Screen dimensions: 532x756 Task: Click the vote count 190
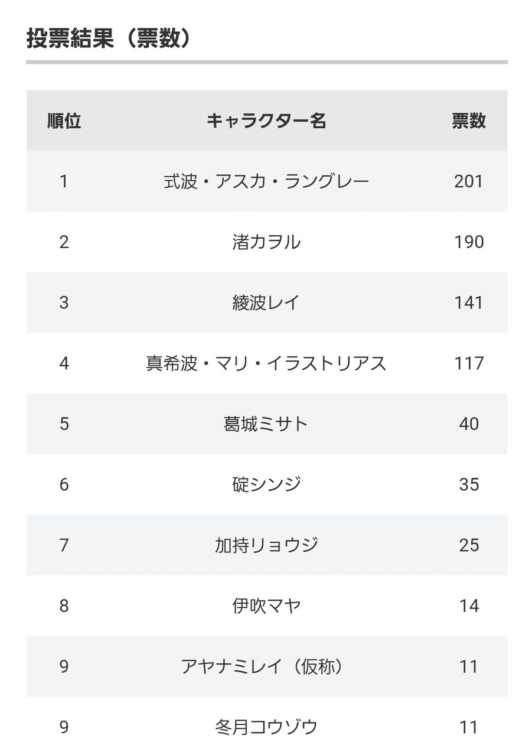click(469, 242)
